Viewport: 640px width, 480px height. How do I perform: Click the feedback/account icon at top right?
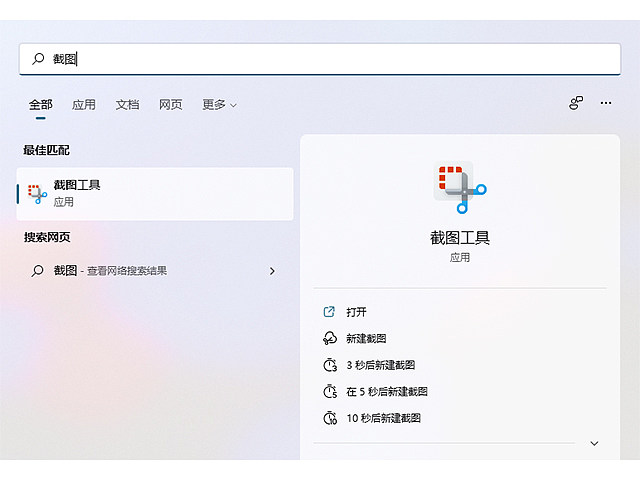pyautogui.click(x=576, y=103)
